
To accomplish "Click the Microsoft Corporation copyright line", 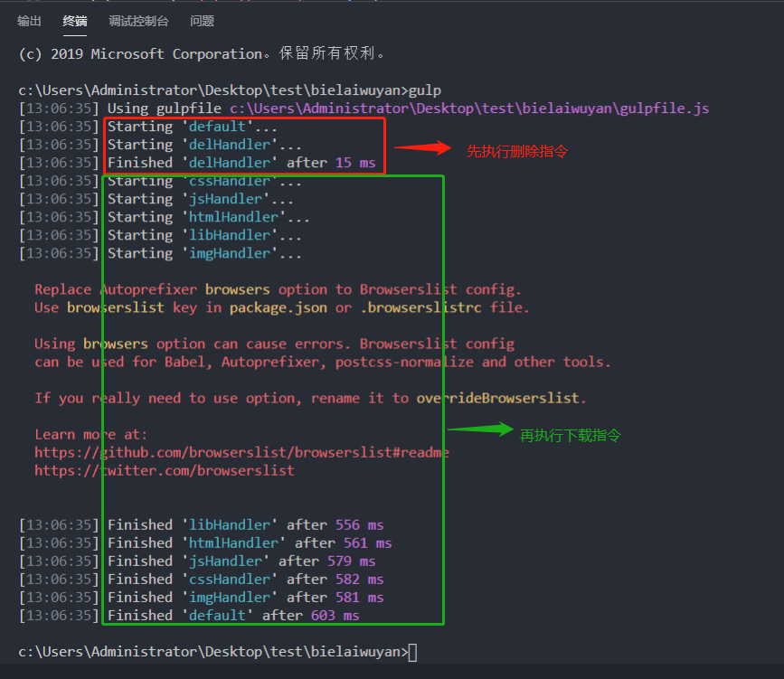I will point(201,53).
